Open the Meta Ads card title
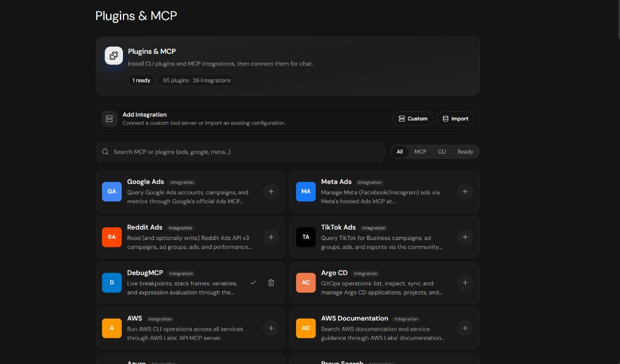620x364 pixels. click(x=336, y=181)
